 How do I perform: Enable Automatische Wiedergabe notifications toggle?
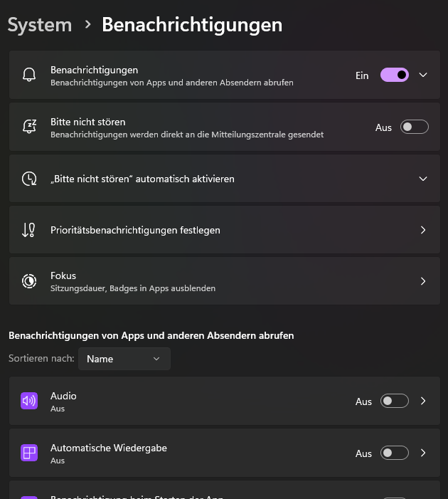pos(395,453)
